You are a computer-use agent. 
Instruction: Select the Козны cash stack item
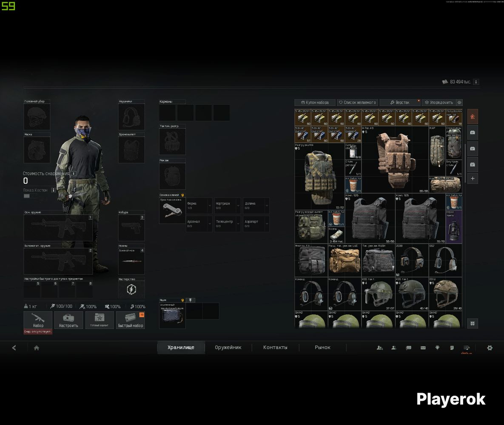(x=336, y=235)
